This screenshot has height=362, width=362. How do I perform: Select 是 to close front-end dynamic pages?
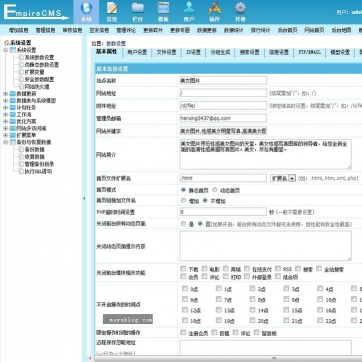point(183,223)
